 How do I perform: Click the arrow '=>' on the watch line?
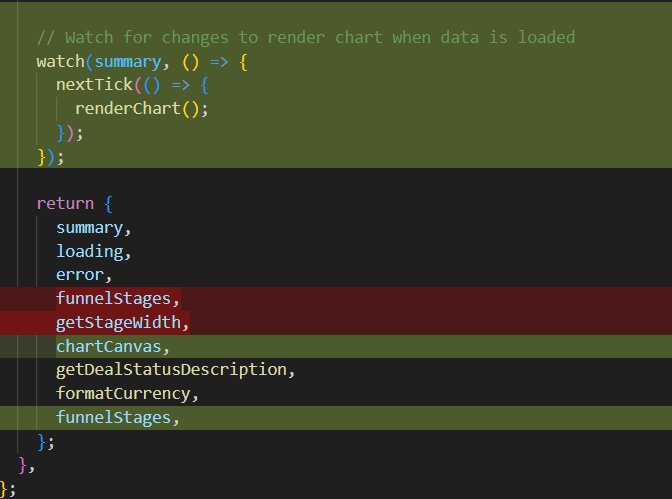(219, 62)
